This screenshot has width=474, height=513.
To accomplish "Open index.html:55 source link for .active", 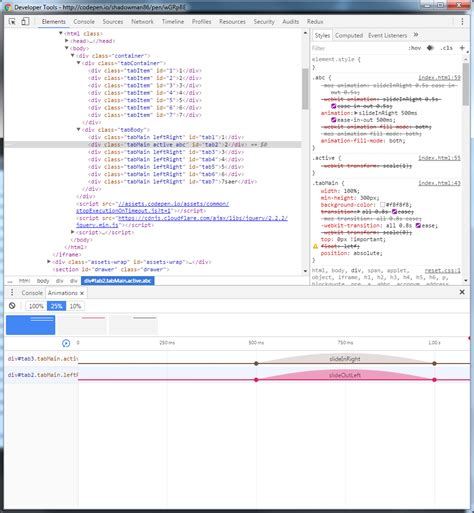I will tap(439, 158).
